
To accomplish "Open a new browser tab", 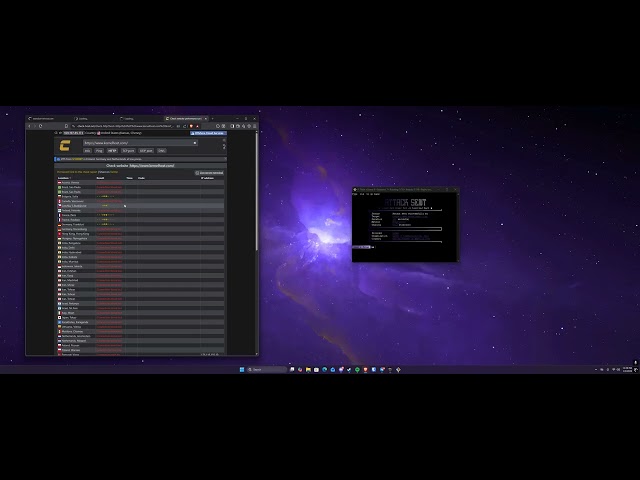I will pyautogui.click(x=212, y=118).
